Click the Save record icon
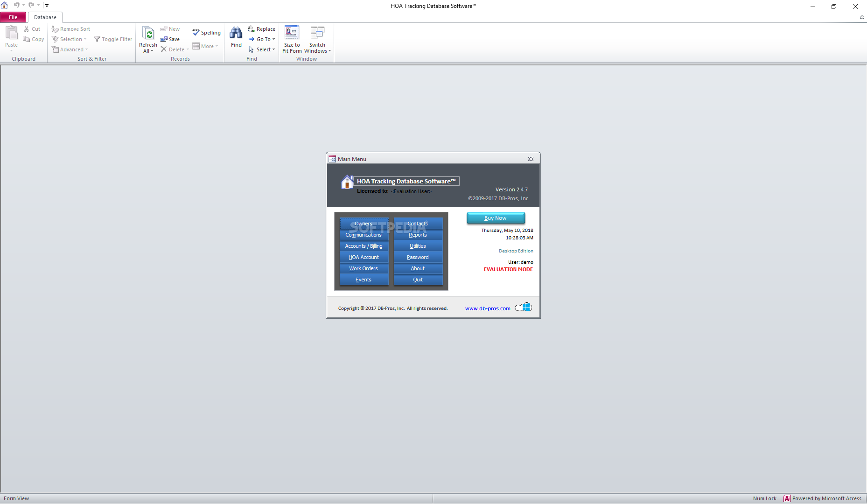Viewport: 867px width, 504px height. pyautogui.click(x=164, y=39)
